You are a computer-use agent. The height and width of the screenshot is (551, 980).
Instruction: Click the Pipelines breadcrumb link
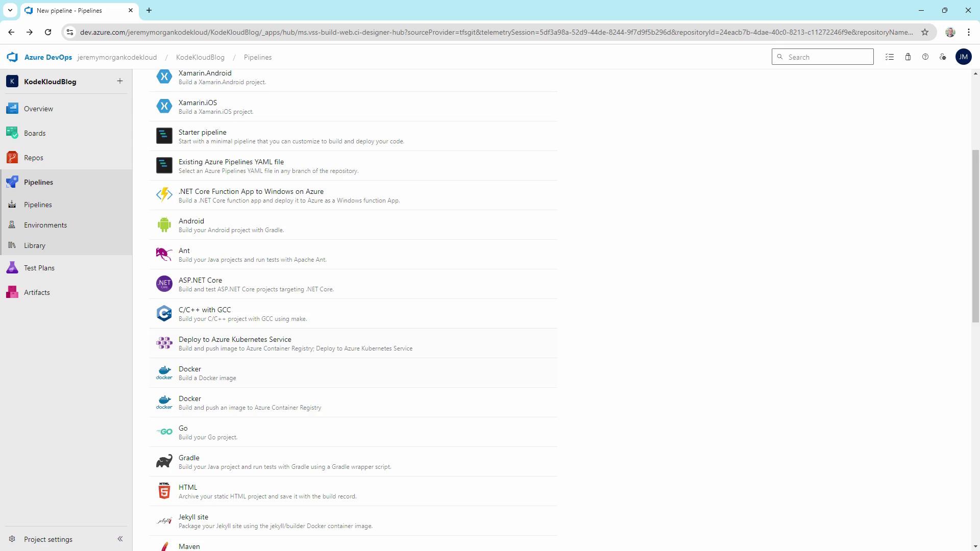tap(258, 57)
